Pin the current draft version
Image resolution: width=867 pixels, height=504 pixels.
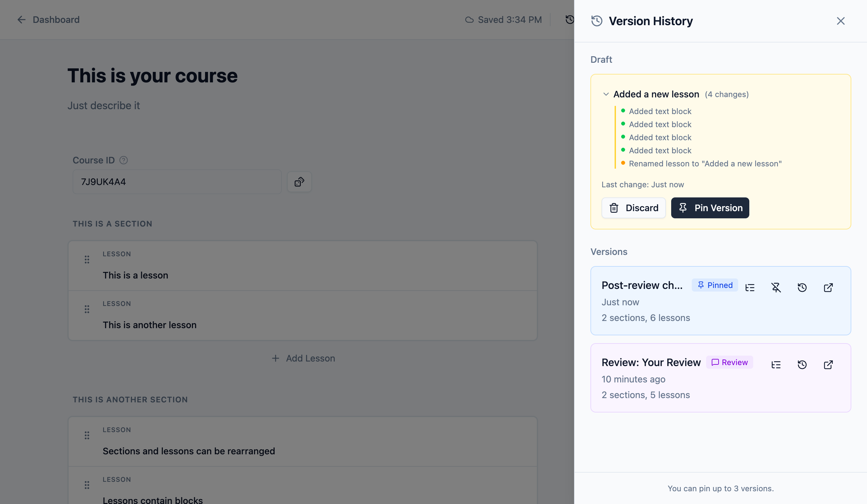[x=710, y=208]
